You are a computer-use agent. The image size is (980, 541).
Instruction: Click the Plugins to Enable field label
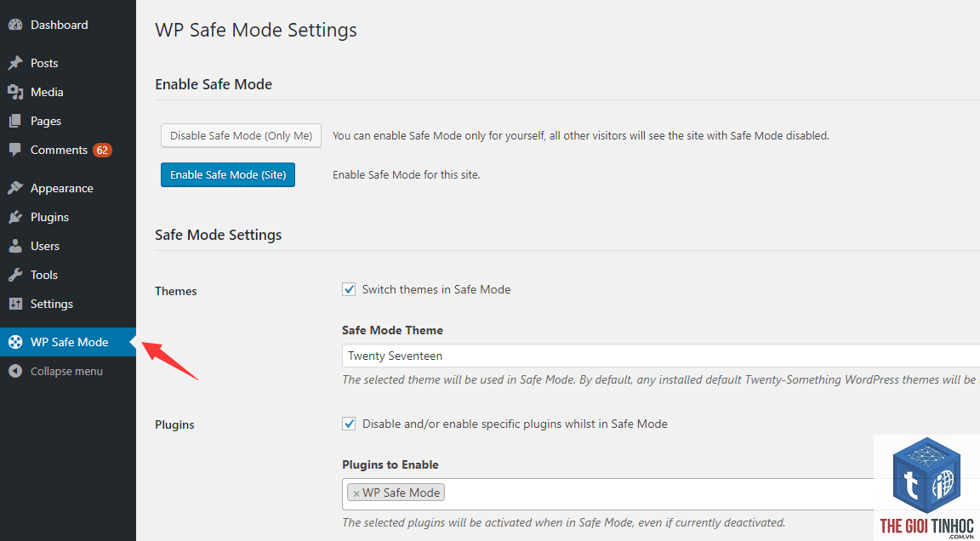tap(390, 464)
